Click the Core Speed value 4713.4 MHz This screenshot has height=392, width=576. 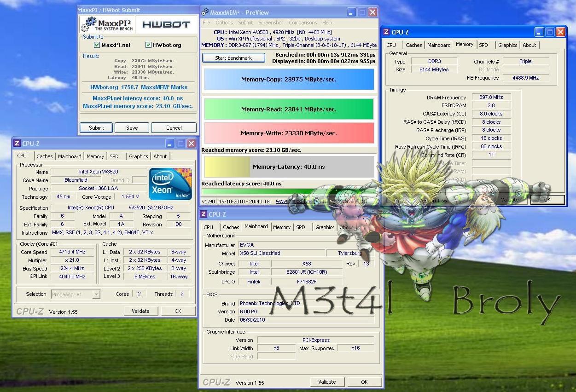tap(72, 252)
